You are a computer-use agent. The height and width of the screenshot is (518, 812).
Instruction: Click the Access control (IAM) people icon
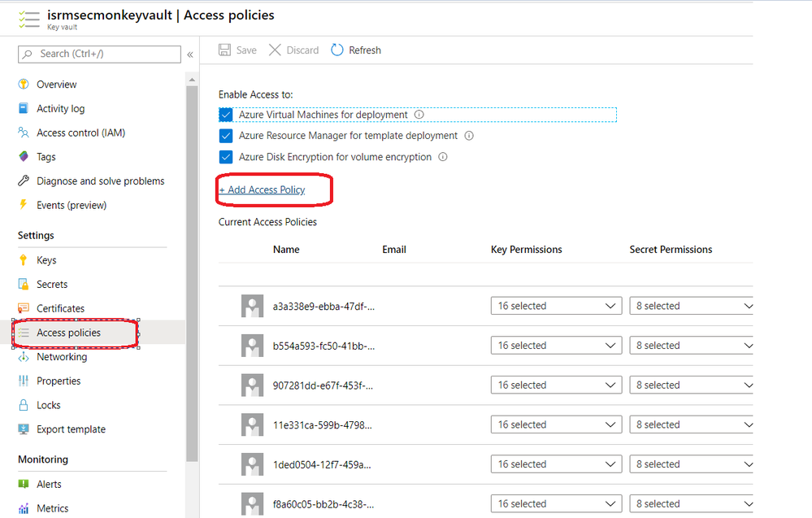pos(24,133)
